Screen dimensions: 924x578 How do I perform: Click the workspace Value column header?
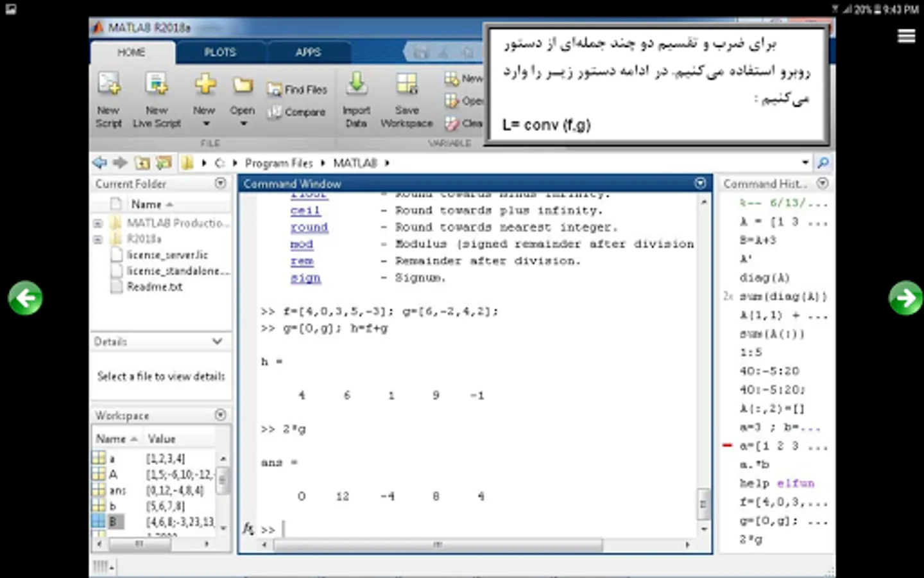161,439
